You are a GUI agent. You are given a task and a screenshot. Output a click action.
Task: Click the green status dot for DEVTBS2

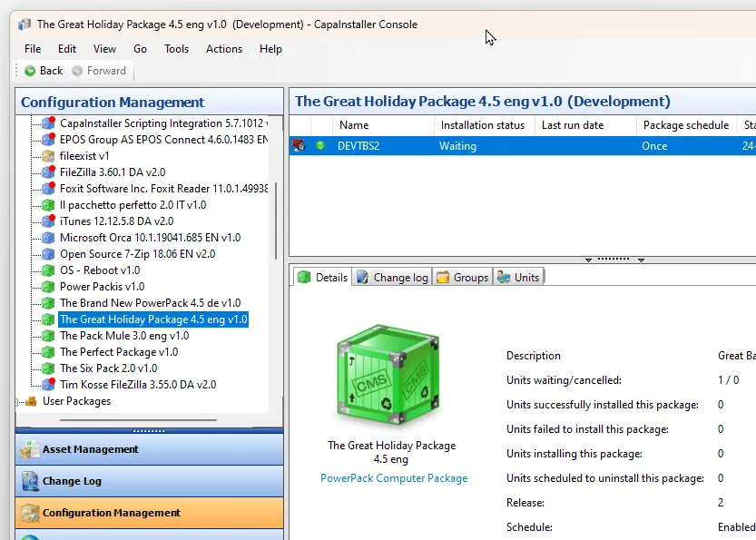click(320, 145)
